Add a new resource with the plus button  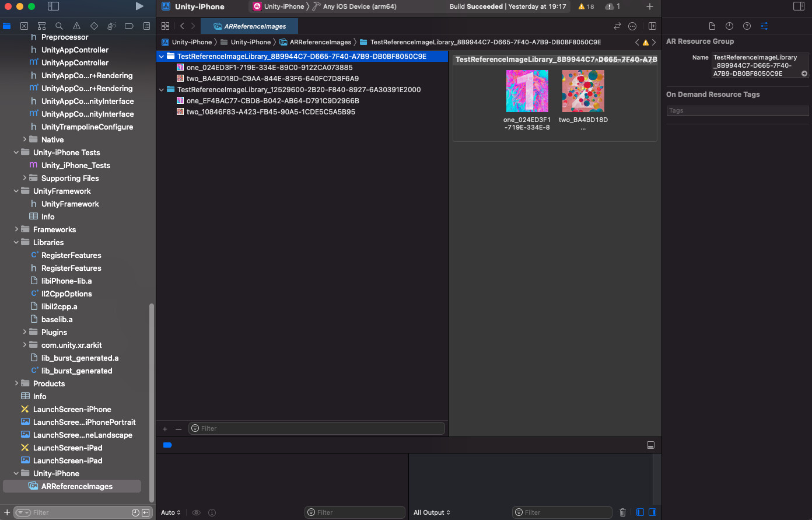coord(164,428)
